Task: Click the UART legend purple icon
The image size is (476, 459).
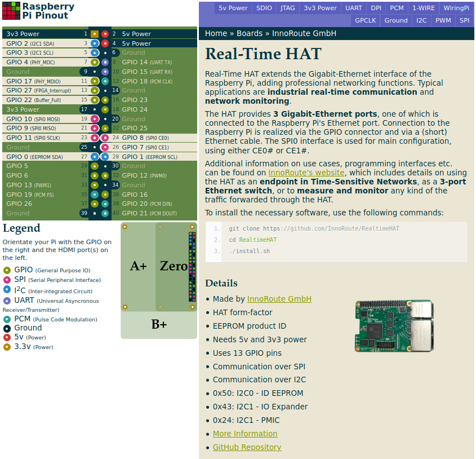Action: pos(7,301)
